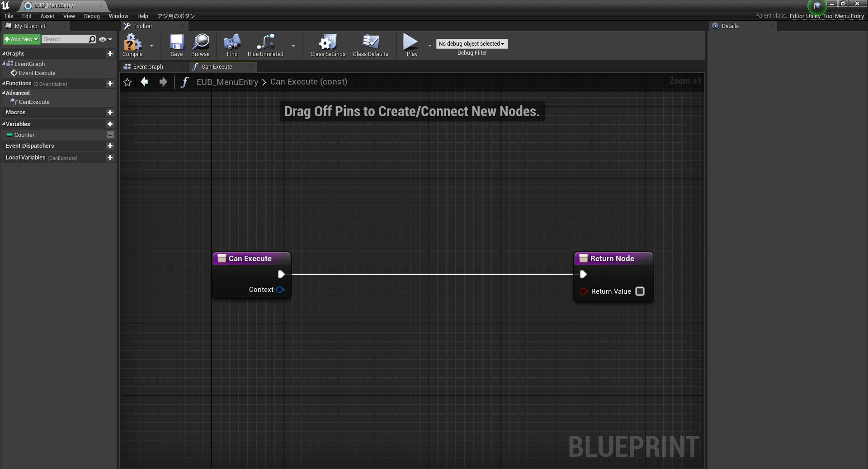Collapse the Graphs section

4,54
